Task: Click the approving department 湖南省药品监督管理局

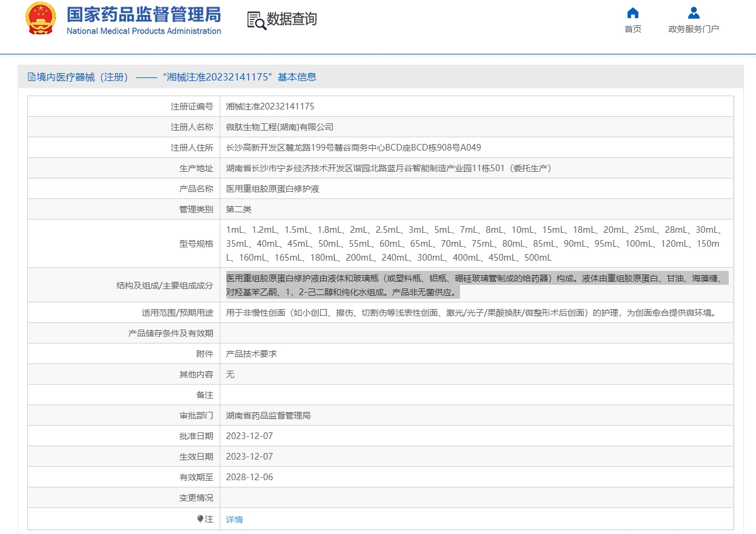Action: point(268,415)
